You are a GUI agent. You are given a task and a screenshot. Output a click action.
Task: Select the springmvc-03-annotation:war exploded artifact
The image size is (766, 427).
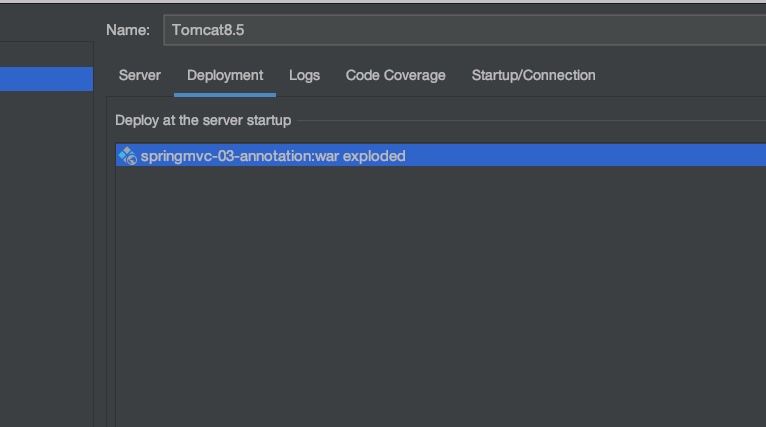coord(272,156)
